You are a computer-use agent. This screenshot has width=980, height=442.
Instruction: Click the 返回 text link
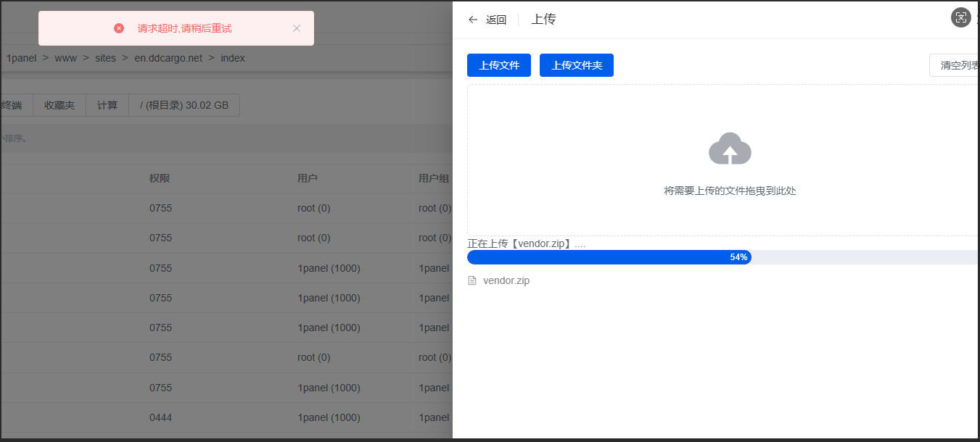496,20
